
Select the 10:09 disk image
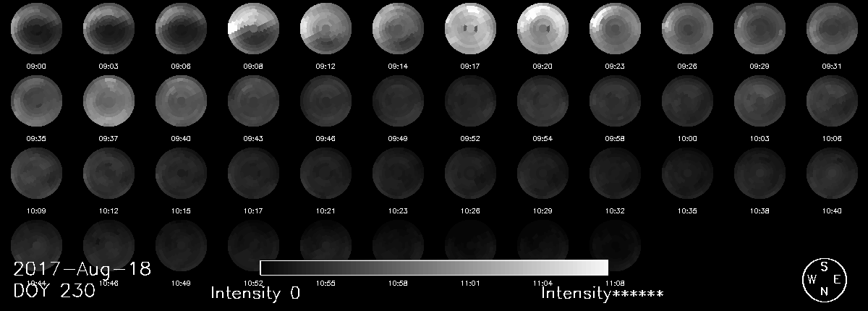[36, 174]
